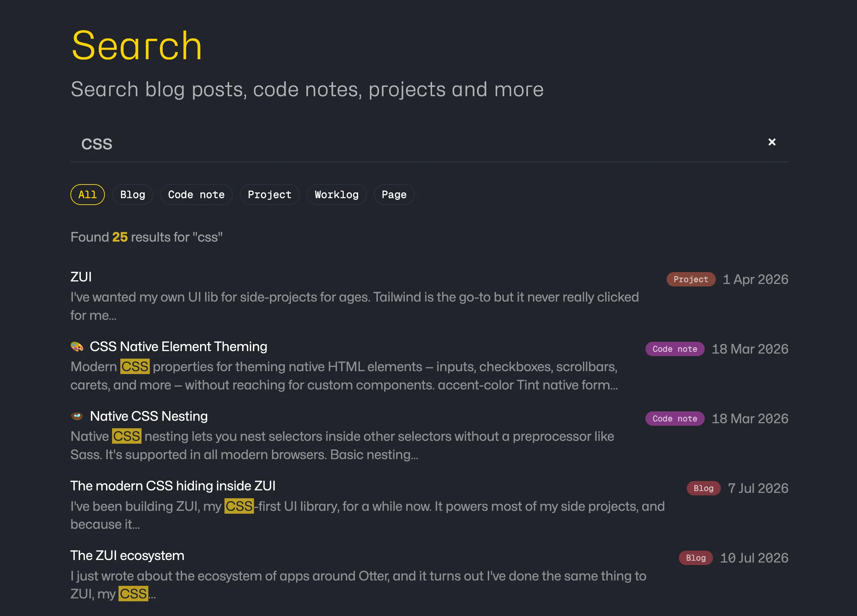Clear the search field with the X icon
The width and height of the screenshot is (857, 616).
click(x=772, y=142)
